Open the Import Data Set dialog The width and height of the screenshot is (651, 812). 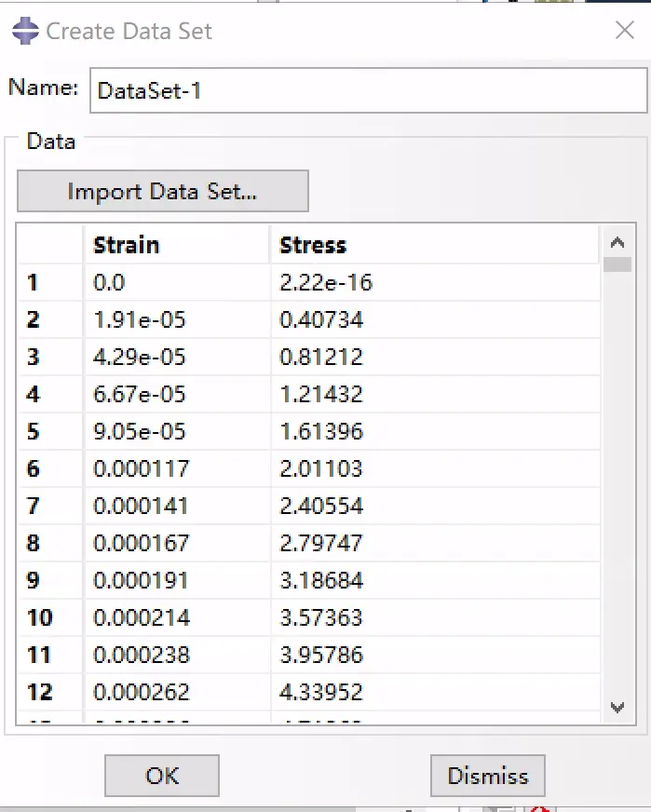pos(163,191)
